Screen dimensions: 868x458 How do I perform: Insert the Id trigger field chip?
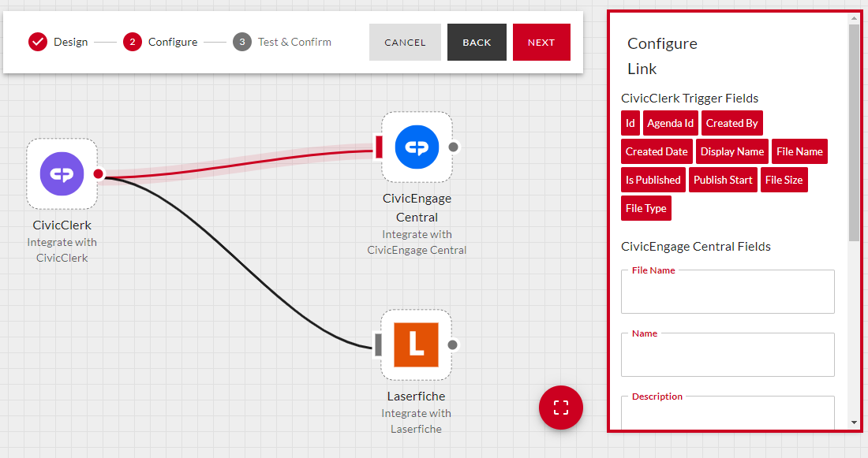[x=630, y=123]
